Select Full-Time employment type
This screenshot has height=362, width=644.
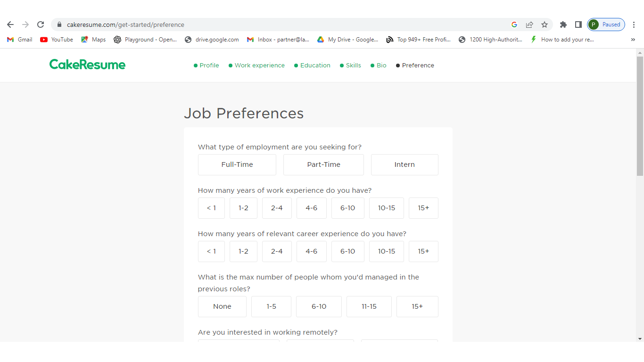tap(237, 165)
